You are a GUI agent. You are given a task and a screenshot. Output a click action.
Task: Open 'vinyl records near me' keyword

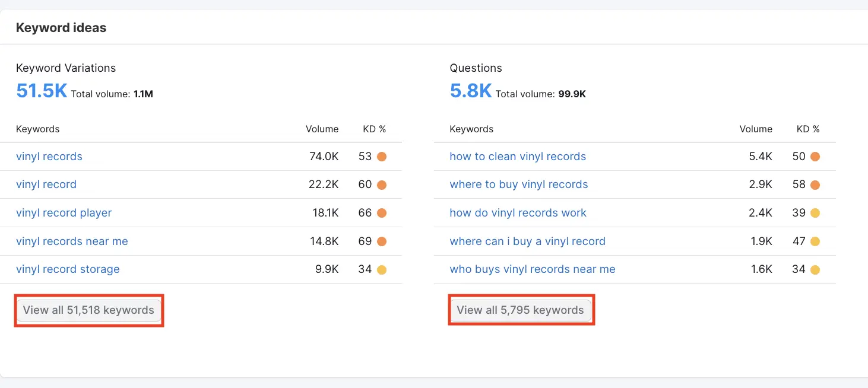point(72,241)
